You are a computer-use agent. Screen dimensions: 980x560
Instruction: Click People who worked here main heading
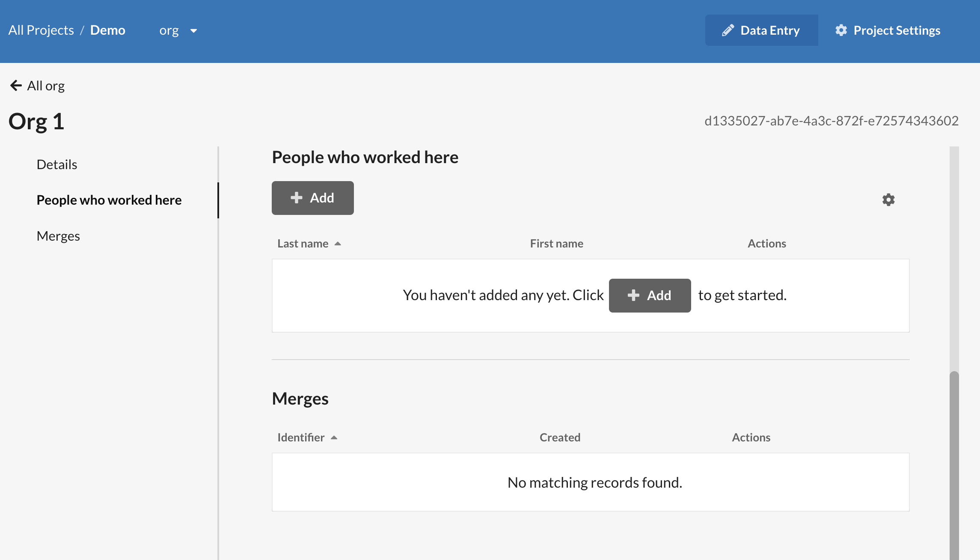click(365, 157)
